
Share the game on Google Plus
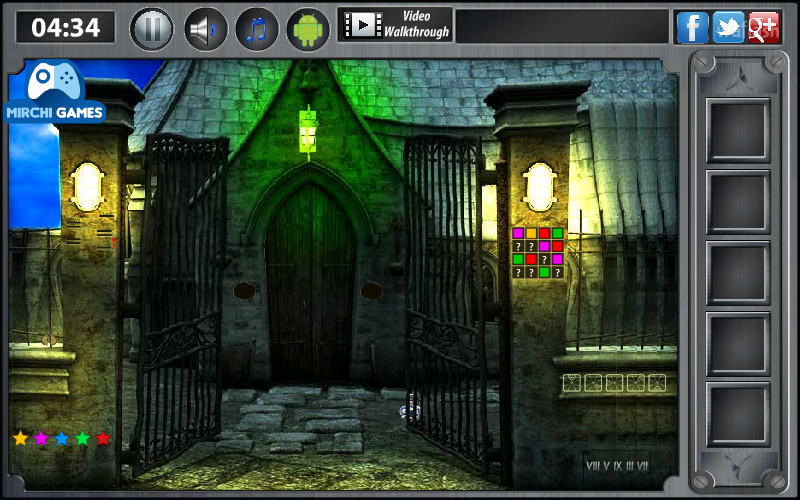click(764, 27)
